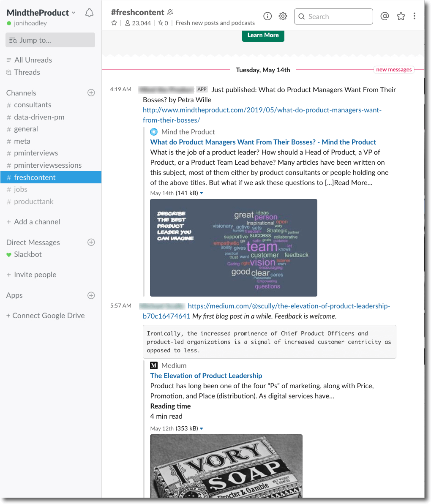Viewport: 431px width, 504px height.
Task: Switch to the meta channel
Action: tap(22, 141)
